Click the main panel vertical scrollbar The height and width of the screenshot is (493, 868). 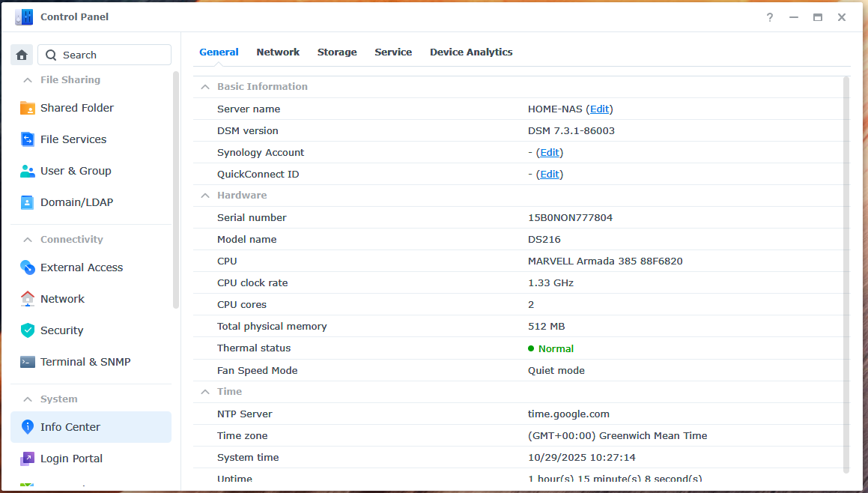[x=846, y=275]
